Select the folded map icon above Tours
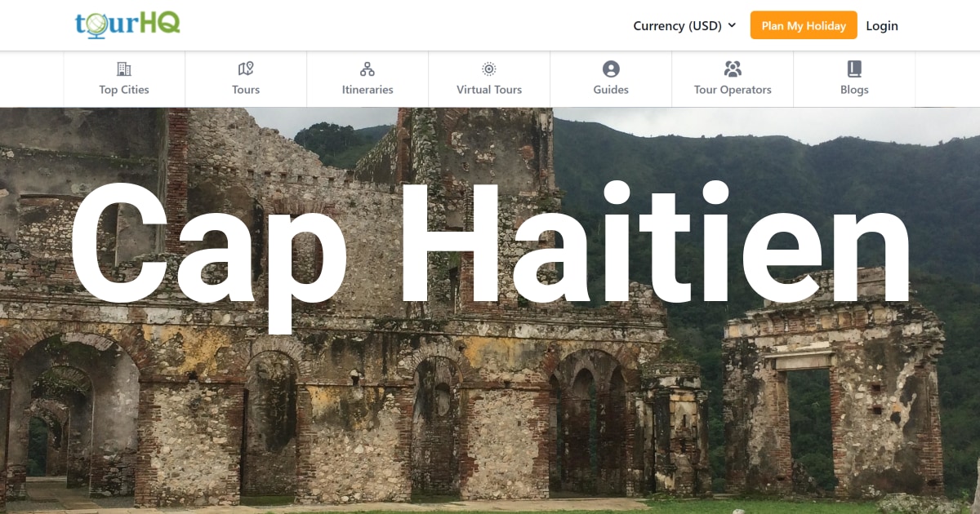The height and width of the screenshot is (514, 980). [246, 69]
